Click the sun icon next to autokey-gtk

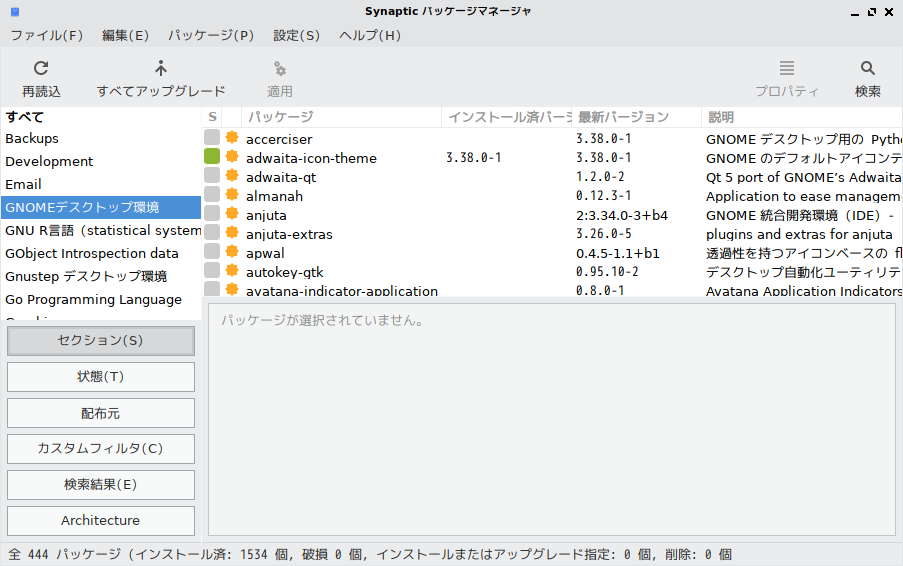(x=232, y=270)
